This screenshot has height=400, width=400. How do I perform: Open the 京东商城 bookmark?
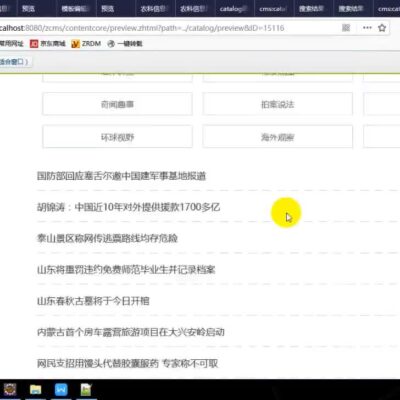tap(48, 43)
